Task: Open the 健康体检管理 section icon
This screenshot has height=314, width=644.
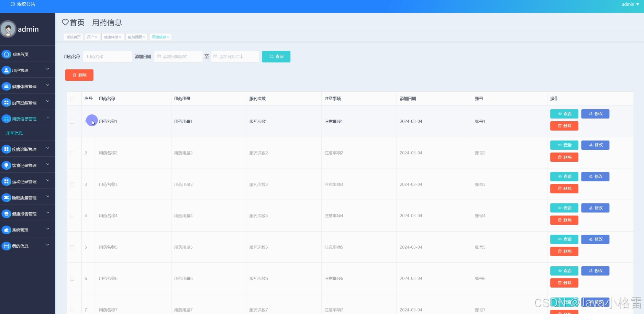Action: [6, 86]
